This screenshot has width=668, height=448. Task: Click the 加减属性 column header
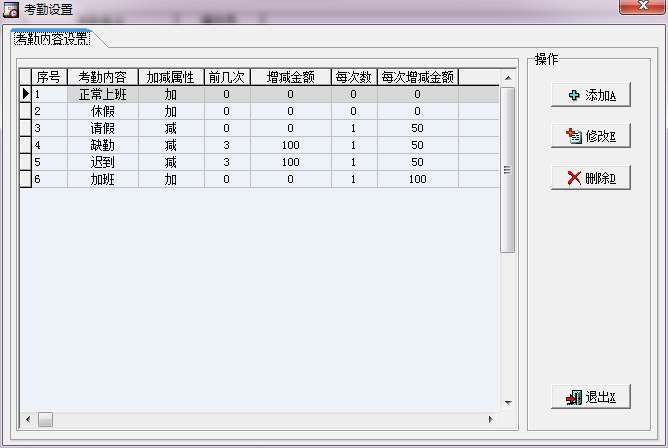(x=170, y=76)
